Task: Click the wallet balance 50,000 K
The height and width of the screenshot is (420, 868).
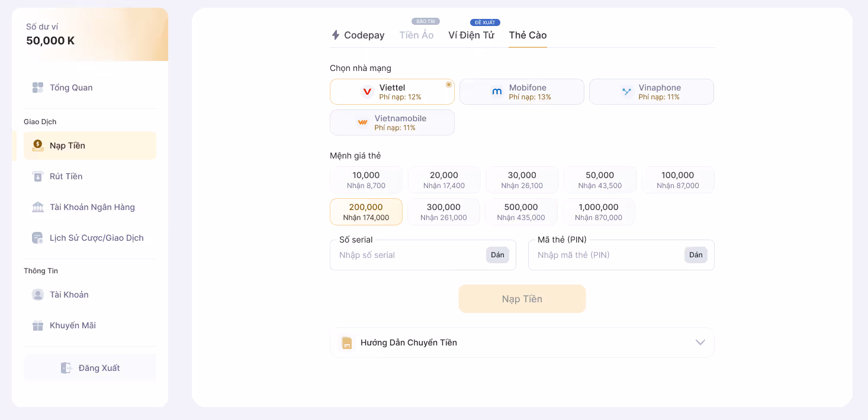Action: pos(50,41)
